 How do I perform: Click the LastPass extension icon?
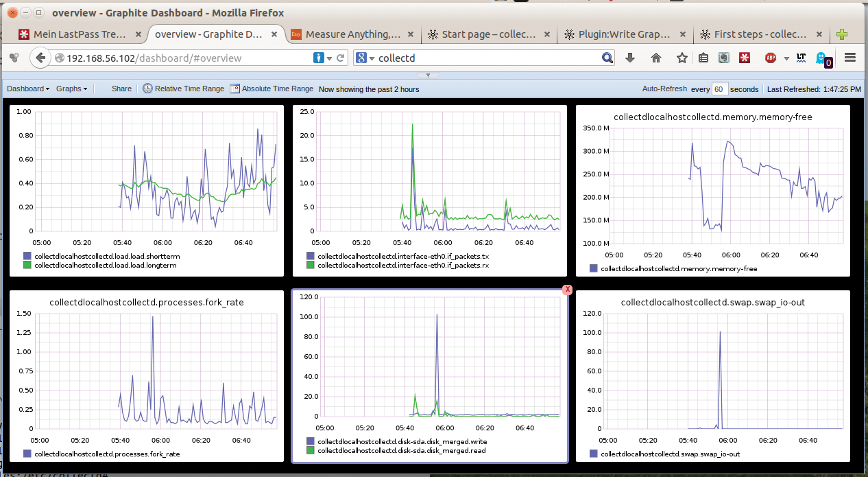(x=744, y=58)
